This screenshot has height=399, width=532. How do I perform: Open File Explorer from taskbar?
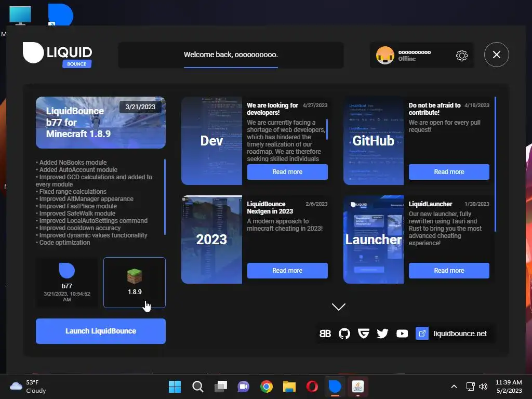pos(289,387)
